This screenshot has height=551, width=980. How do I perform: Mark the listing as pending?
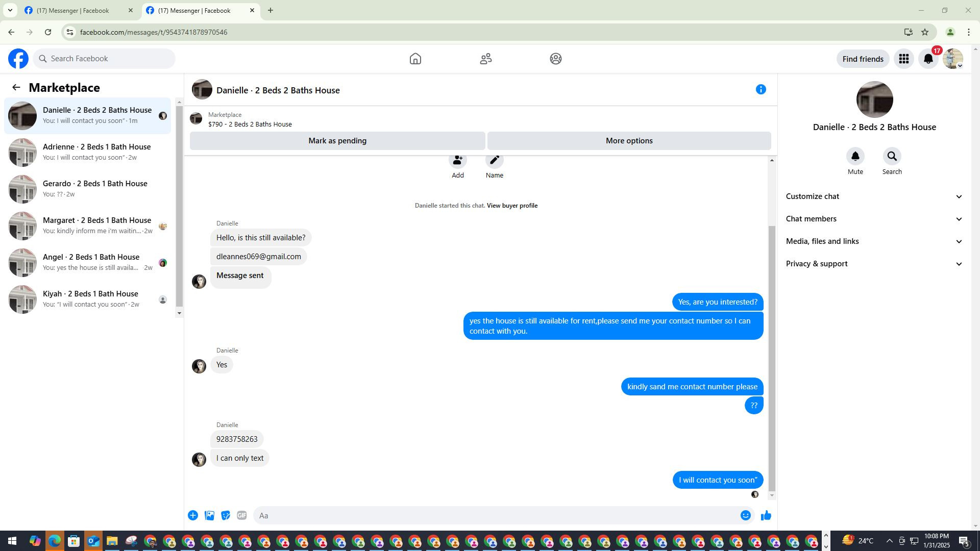[337, 141]
